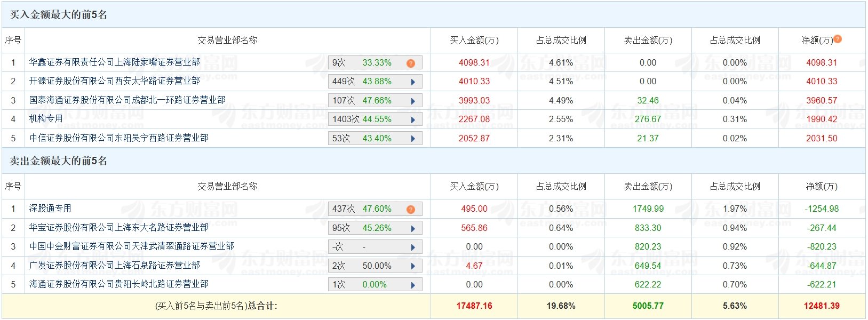Expand the arrow in 中信证券 row
This screenshot has height=320, width=868.
click(x=413, y=139)
